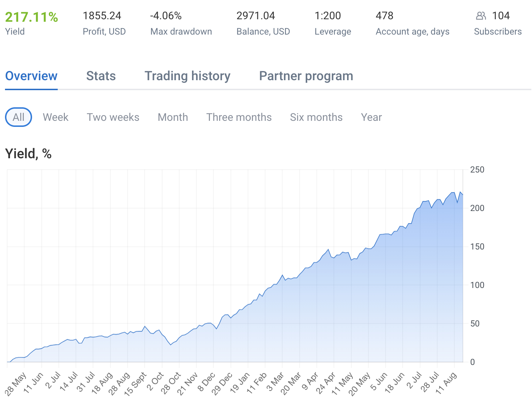Click the 2971.04 balance value
The height and width of the screenshot is (412, 532).
(x=256, y=16)
